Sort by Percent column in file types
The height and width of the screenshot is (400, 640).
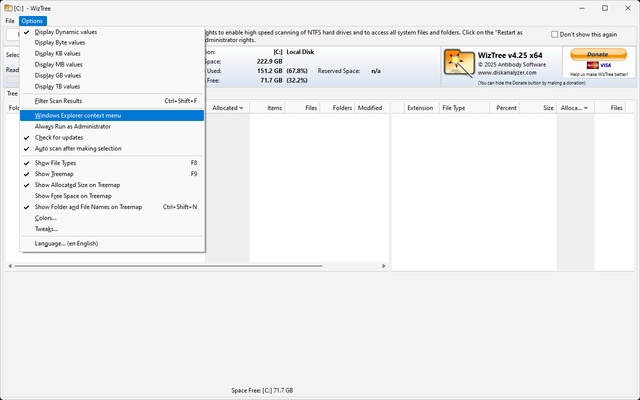pyautogui.click(x=504, y=108)
